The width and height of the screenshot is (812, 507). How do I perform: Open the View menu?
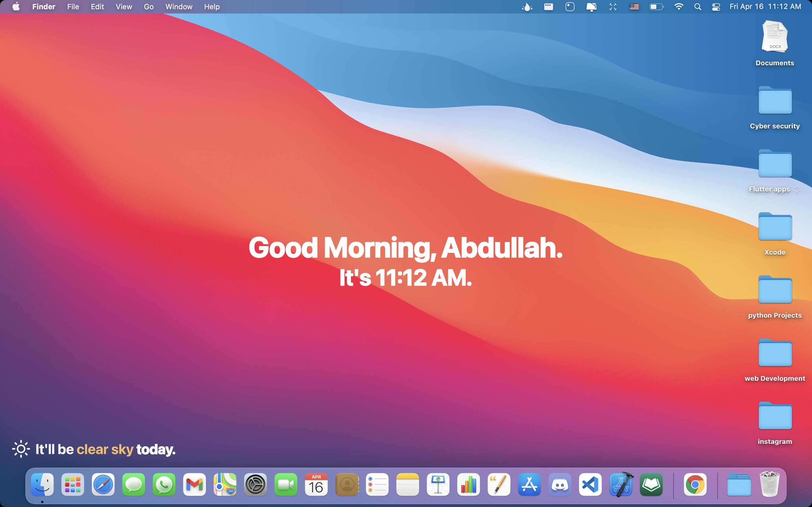point(123,7)
